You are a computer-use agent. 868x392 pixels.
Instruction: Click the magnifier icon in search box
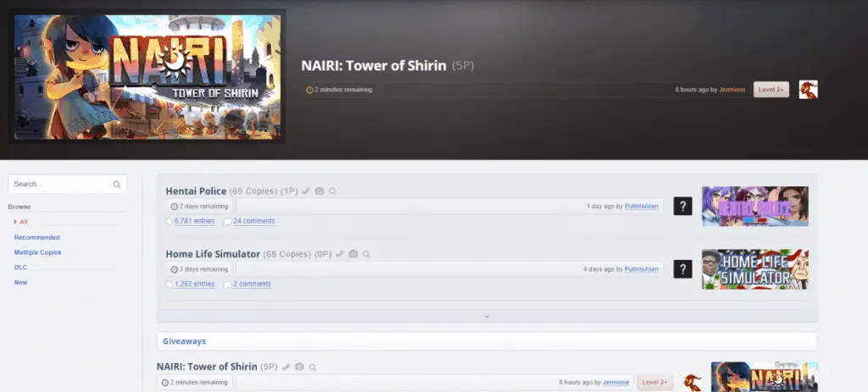[117, 184]
